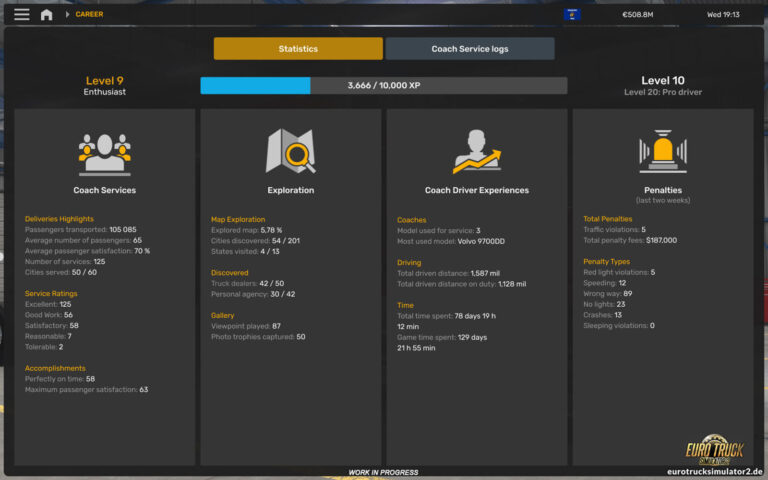
Task: Click the blue flag icon in top bar
Action: click(x=573, y=14)
